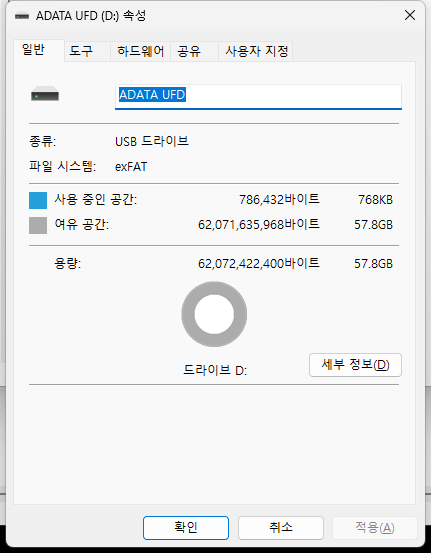431x553 pixels.
Task: Click the 사용 중인 공간 label
Action: (x=96, y=200)
